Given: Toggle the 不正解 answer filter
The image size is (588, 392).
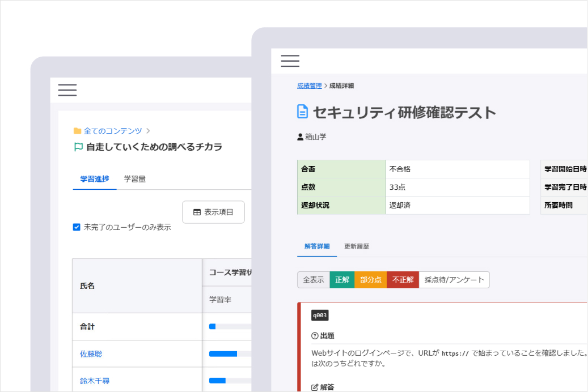Looking at the screenshot, I should 403,279.
